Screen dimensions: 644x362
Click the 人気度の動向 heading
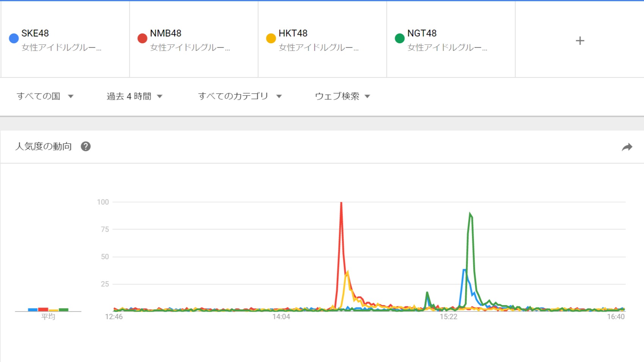click(x=43, y=146)
